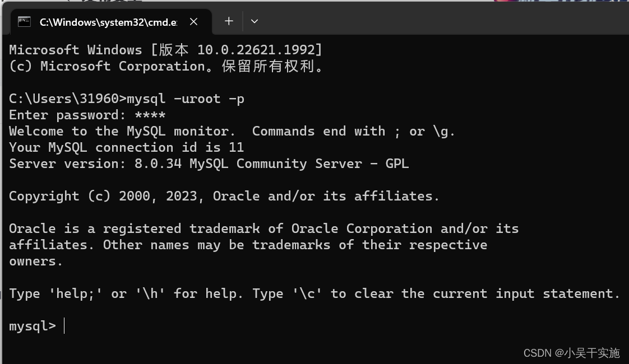This screenshot has height=364, width=629.
Task: Click the close icon on the cmd.exe tab
Action: 193,22
